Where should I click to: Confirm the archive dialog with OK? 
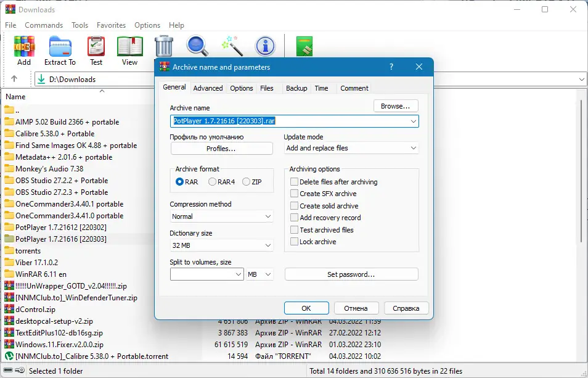[306, 308]
